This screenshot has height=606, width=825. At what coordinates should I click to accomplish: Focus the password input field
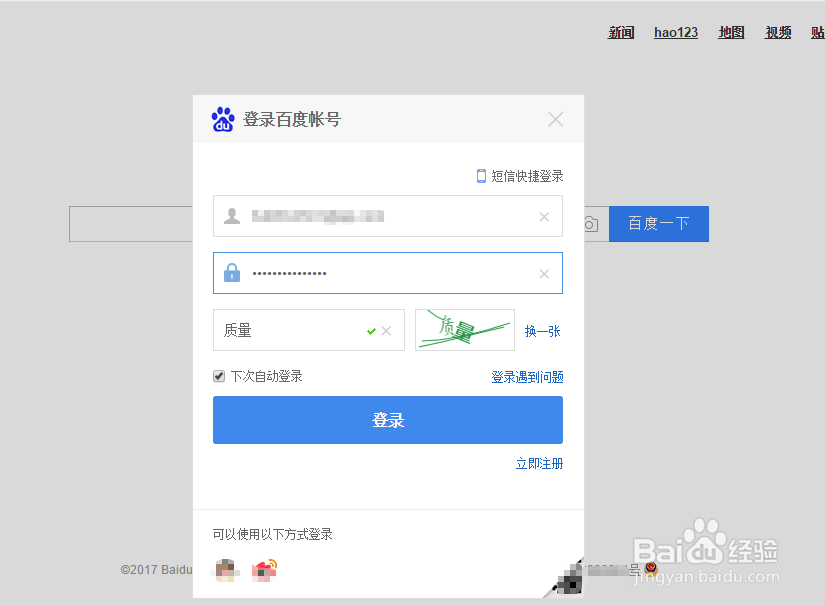[x=388, y=273]
